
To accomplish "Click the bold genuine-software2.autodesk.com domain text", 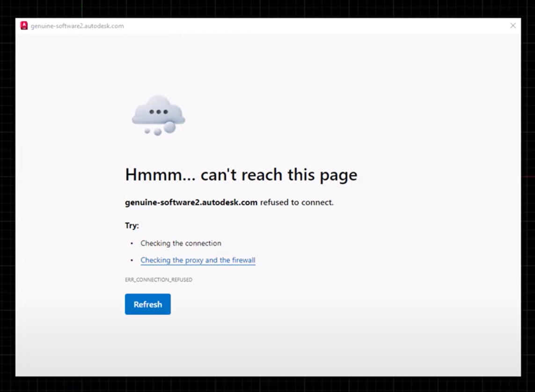I will click(191, 202).
